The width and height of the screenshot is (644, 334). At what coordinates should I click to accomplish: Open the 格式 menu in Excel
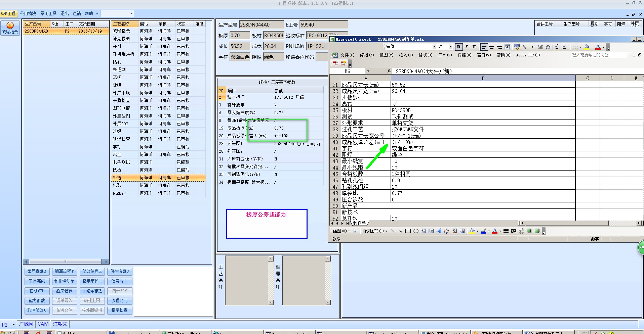[425, 55]
